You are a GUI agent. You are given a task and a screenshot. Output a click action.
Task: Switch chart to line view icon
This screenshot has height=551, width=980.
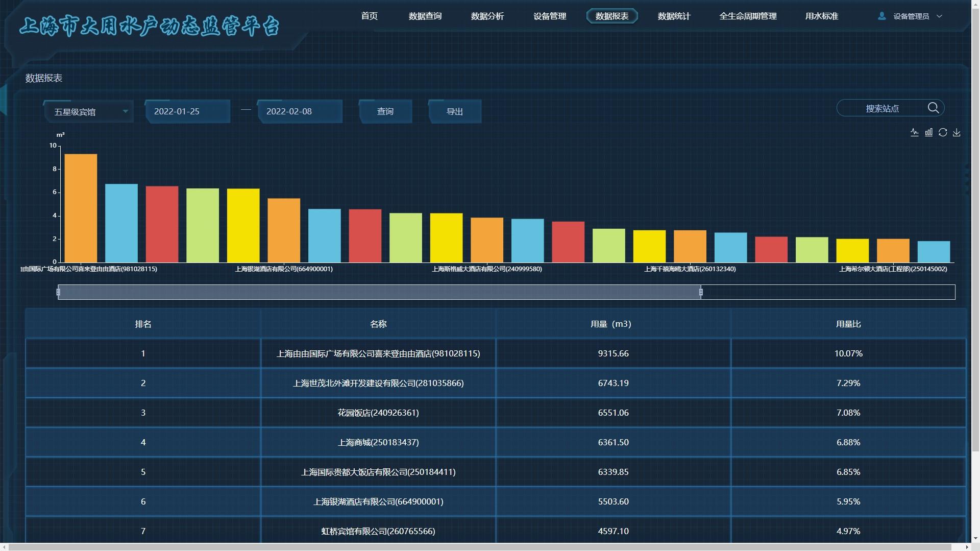click(x=914, y=132)
